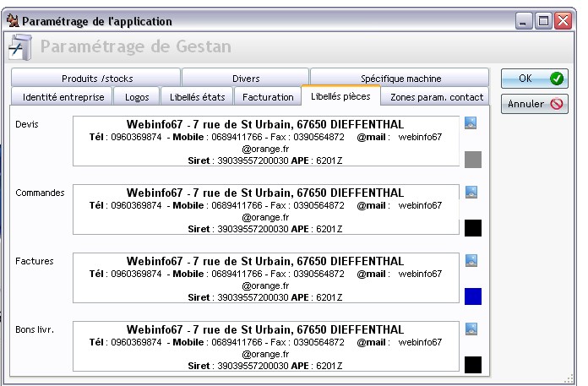Switch to the Produits /stocks tab

pyautogui.click(x=97, y=79)
